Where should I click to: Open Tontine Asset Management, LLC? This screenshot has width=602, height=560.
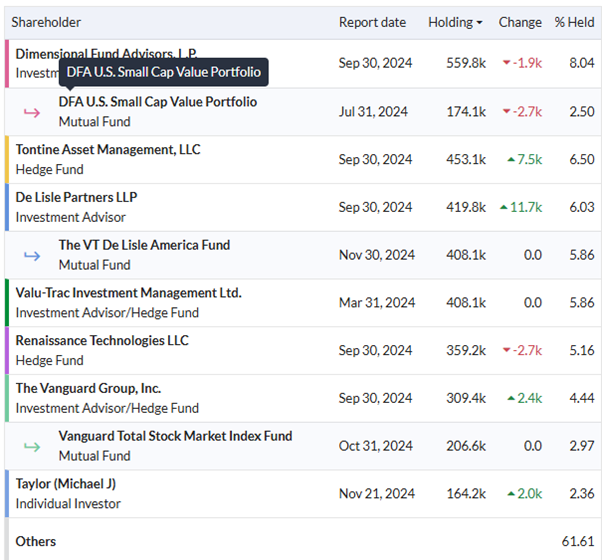pos(108,150)
